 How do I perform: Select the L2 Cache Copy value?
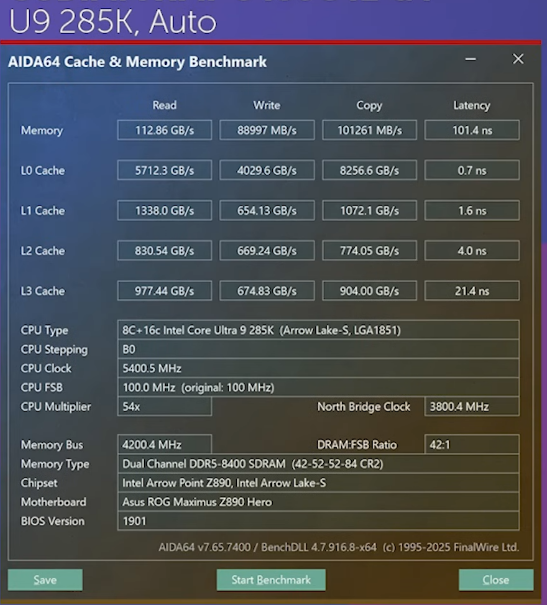coord(370,250)
